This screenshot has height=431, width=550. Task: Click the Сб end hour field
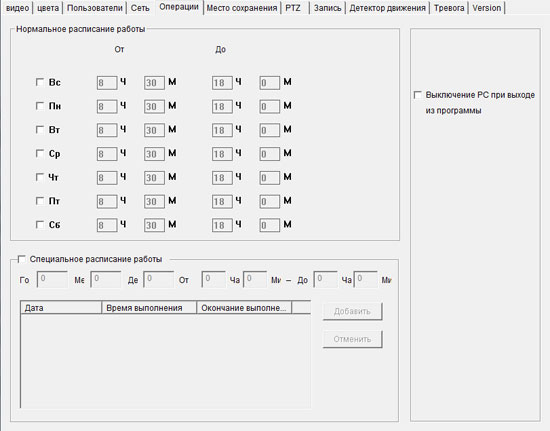pyautogui.click(x=222, y=225)
